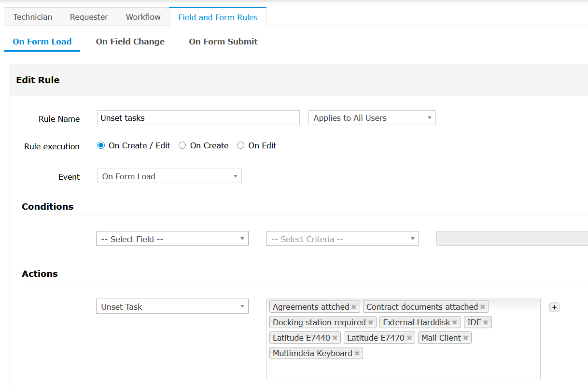Open the 'Select Criteria' dropdown
The image size is (588, 388).
tap(342, 239)
